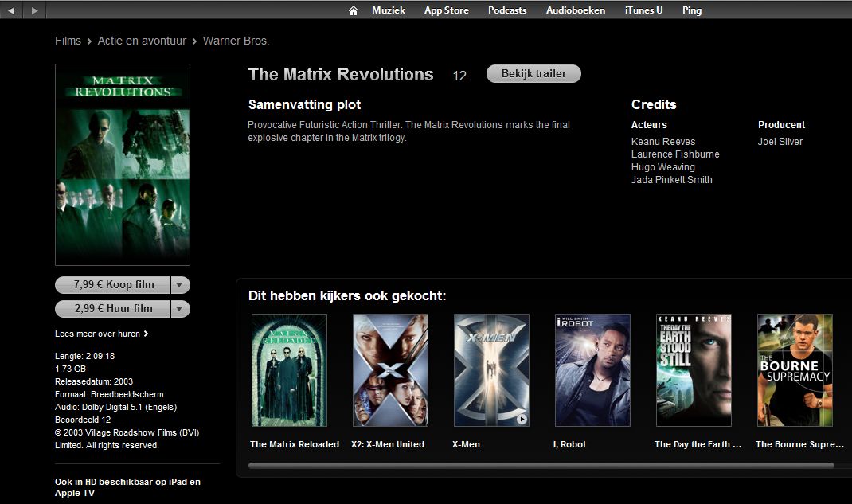Click the Beoordeeld 12 text
Screen dimensions: 852x504
click(x=83, y=420)
